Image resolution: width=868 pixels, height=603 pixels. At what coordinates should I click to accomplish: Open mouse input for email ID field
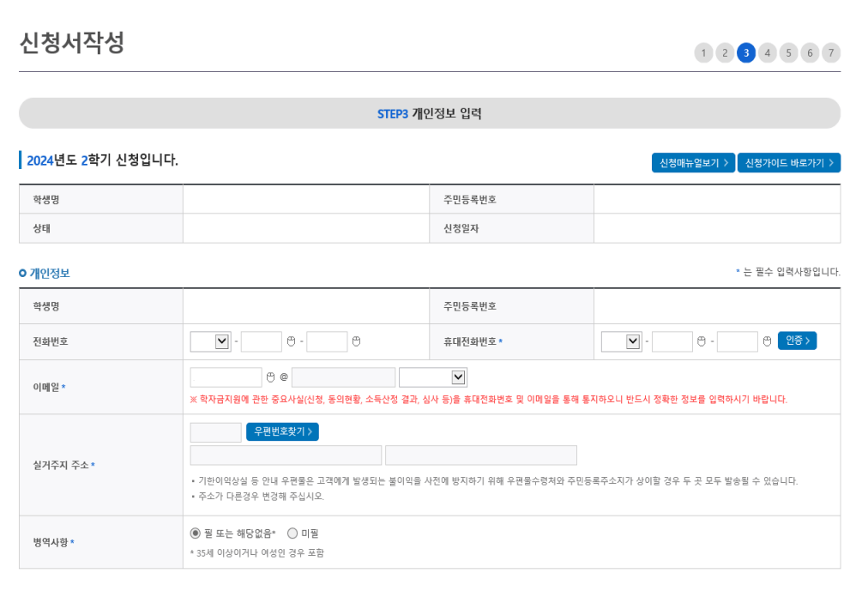(x=270, y=377)
